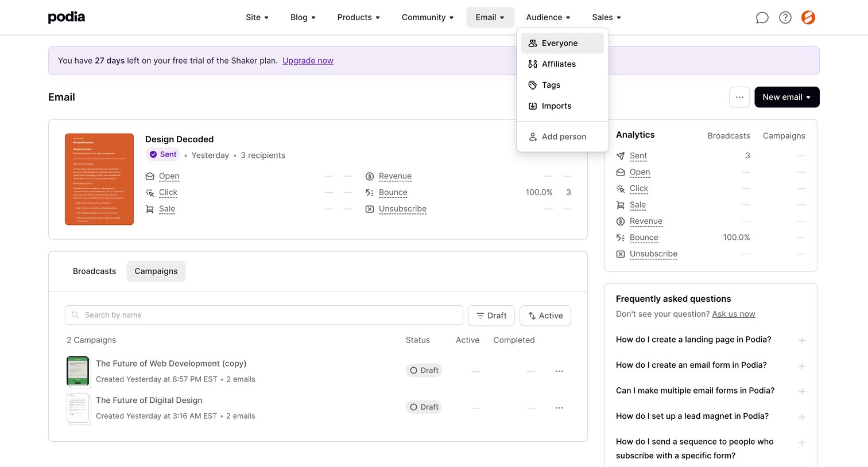Click the Unsubscribe metric in the Design Decoded card

coord(402,209)
